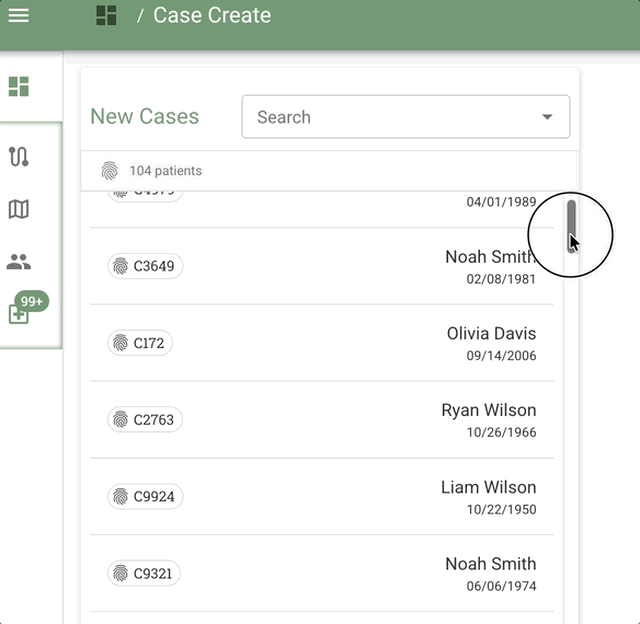Select the dashboard icon in the sidebar

tap(18, 86)
